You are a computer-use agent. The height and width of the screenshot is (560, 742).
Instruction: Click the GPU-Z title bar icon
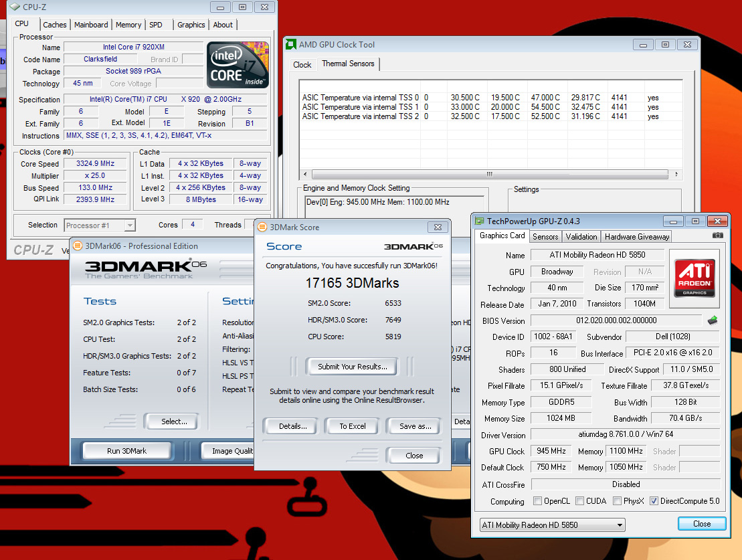click(x=479, y=221)
